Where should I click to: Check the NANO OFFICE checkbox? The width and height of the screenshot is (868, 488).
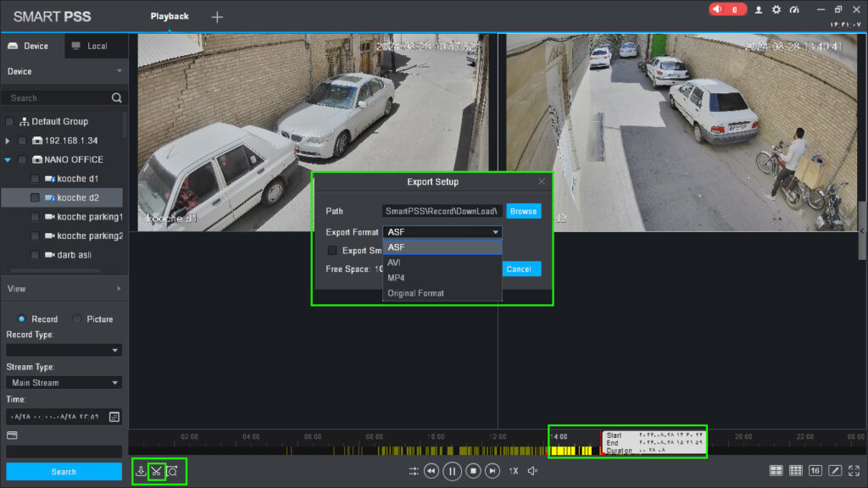coord(22,159)
